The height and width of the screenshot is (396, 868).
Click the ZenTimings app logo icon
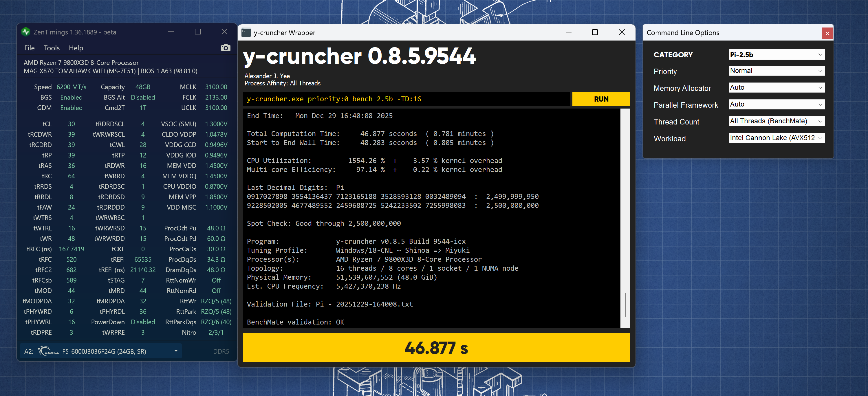[x=26, y=32]
